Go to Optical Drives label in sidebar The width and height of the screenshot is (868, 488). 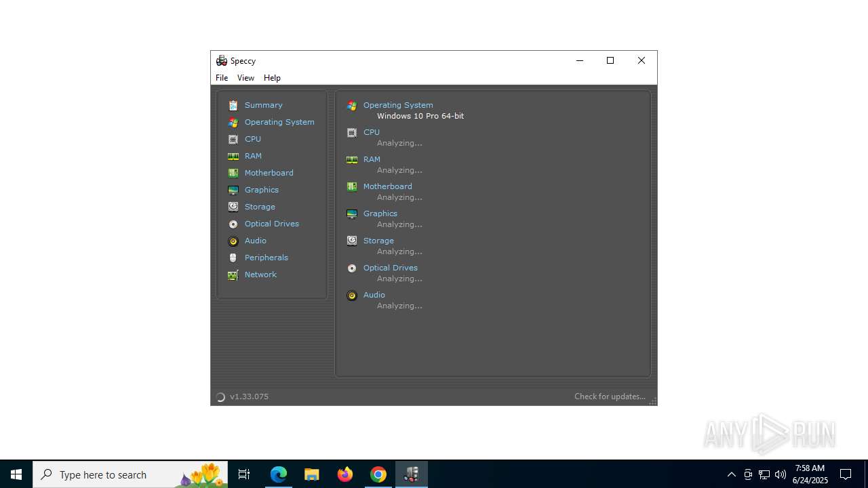tap(272, 224)
